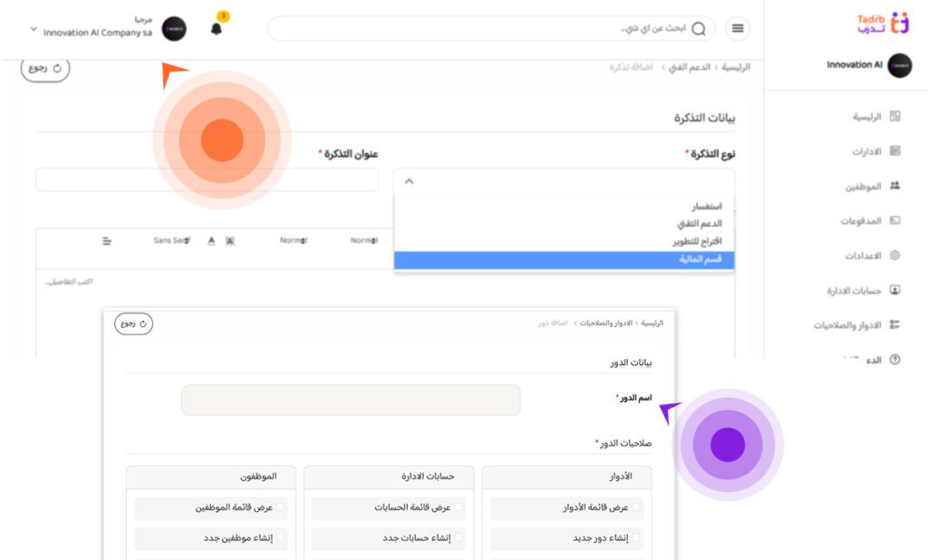Viewport: 928px width, 560px height.
Task: Click the اسم الدور input field
Action: 351,401
